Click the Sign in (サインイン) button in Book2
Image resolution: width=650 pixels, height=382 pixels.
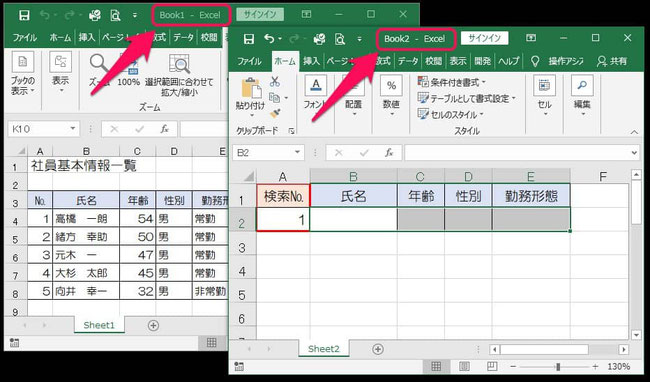pos(484,38)
